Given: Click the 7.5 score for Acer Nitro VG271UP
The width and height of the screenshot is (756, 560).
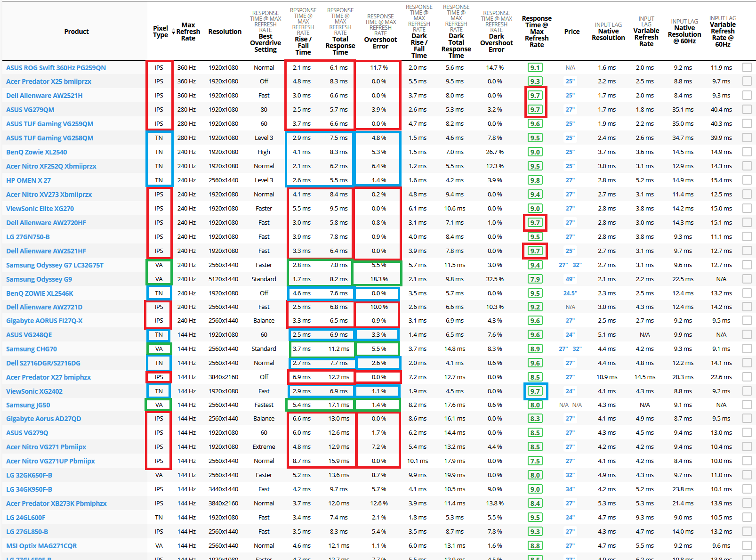Looking at the screenshot, I should pyautogui.click(x=535, y=461).
